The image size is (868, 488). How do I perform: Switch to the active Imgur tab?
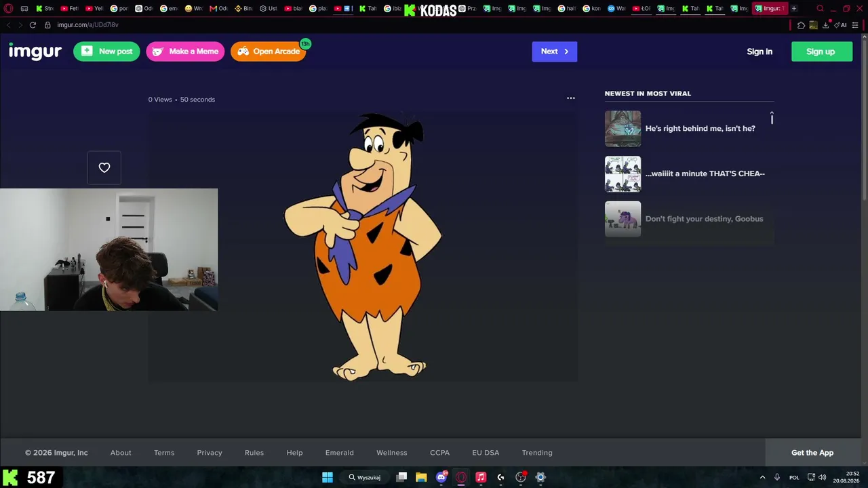tap(768, 9)
